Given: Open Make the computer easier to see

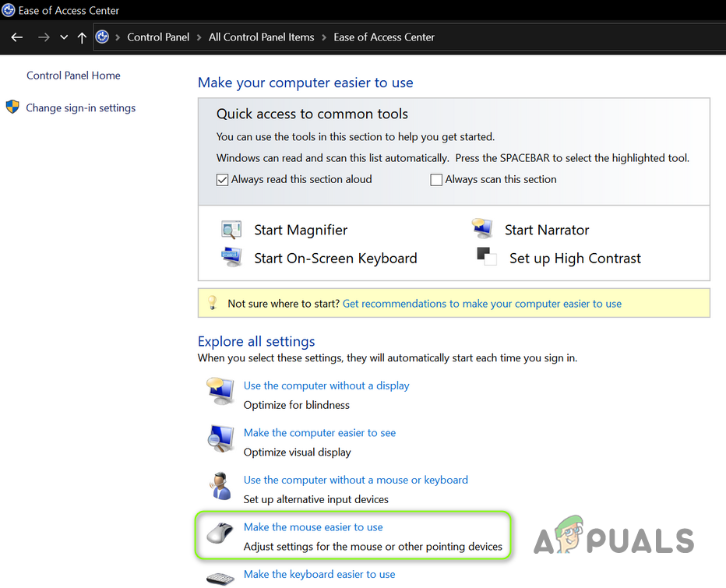Looking at the screenshot, I should (x=319, y=433).
